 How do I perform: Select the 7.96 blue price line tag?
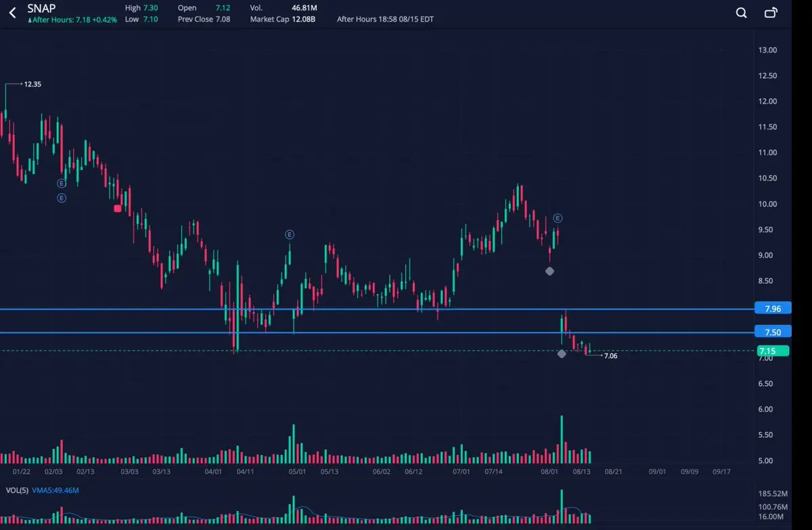coord(772,309)
